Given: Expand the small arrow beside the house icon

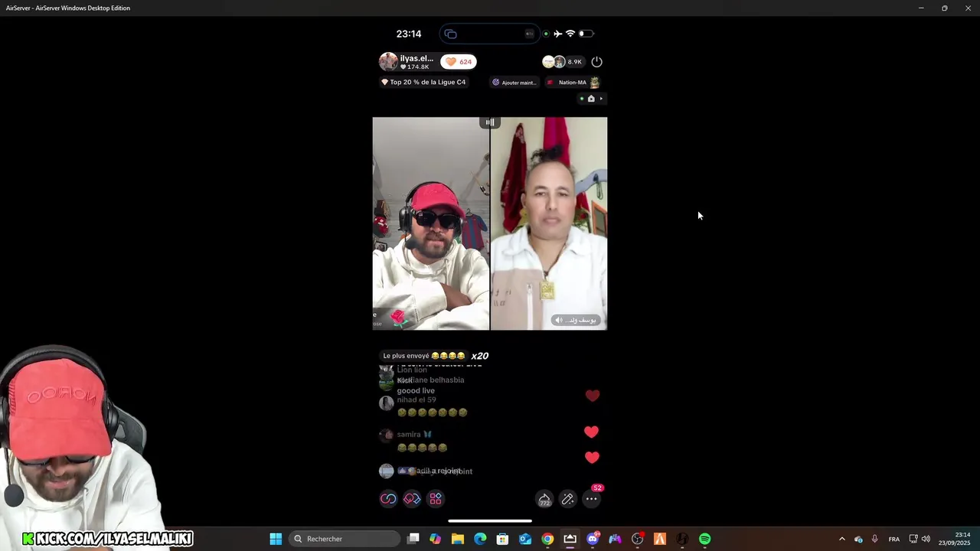Looking at the screenshot, I should pos(601,99).
